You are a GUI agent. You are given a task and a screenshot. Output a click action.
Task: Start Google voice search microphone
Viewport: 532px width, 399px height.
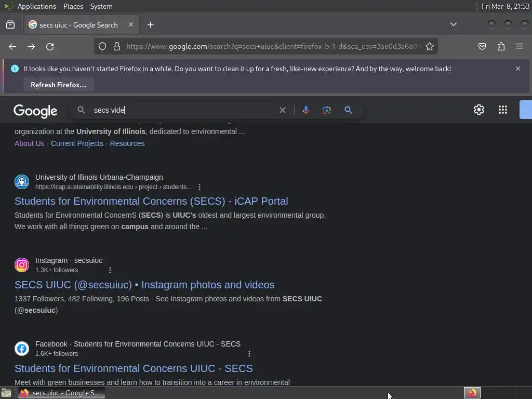305,110
